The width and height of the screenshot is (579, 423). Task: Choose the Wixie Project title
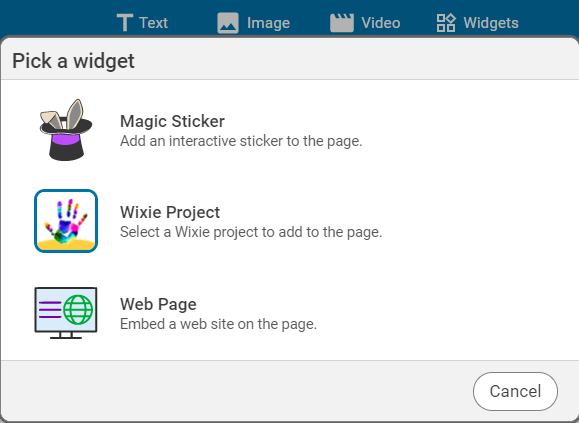(x=170, y=213)
